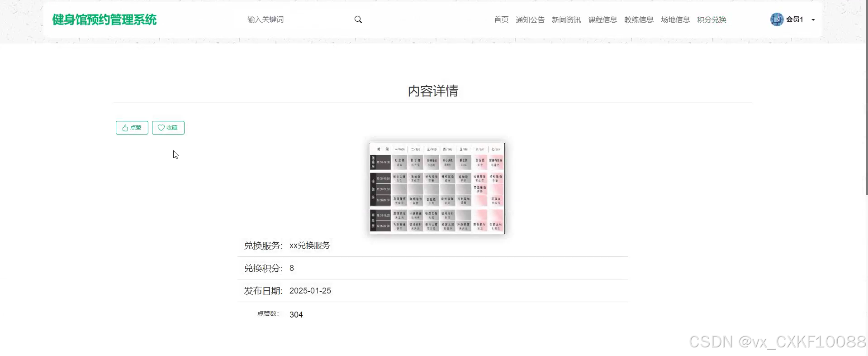The width and height of the screenshot is (868, 356).
Task: Click the 点赞数 label
Action: point(268,313)
